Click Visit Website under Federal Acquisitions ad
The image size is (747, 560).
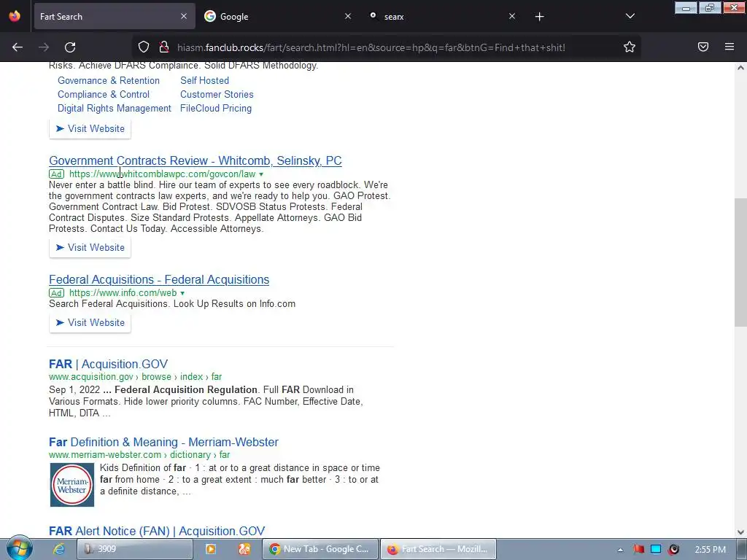(x=90, y=323)
